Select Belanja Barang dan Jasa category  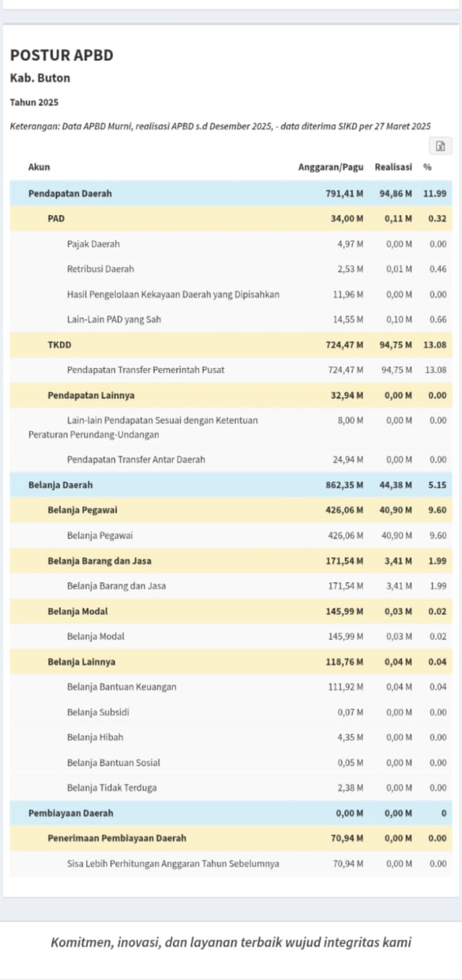point(99,560)
